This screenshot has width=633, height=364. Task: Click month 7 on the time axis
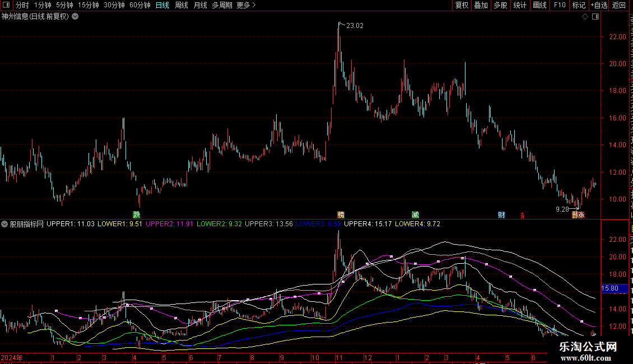(220, 358)
